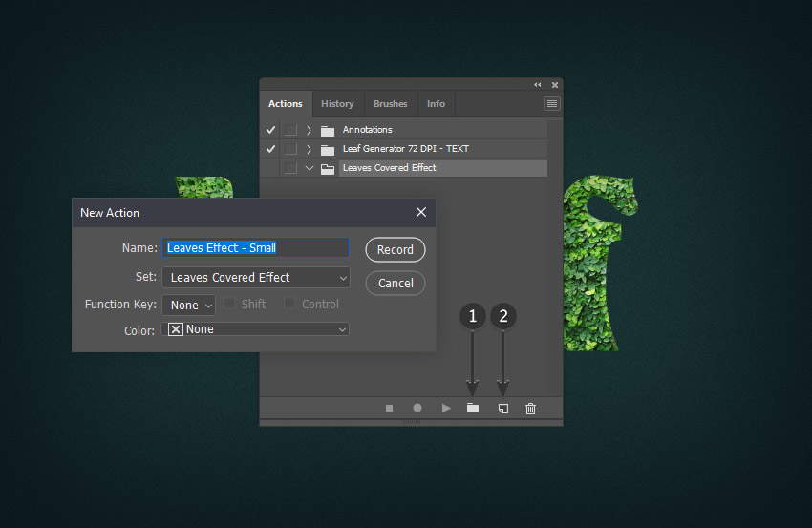812x528 pixels.
Task: Delete action using the trash icon
Action: click(x=531, y=408)
